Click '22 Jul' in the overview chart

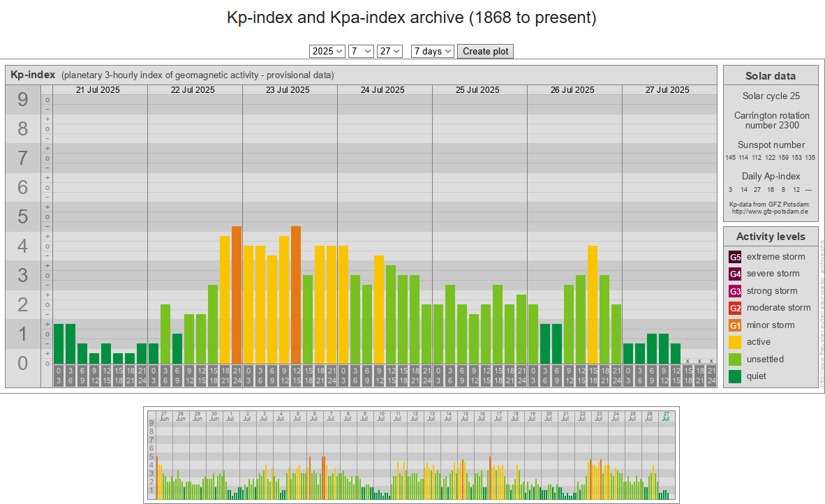[x=581, y=416]
